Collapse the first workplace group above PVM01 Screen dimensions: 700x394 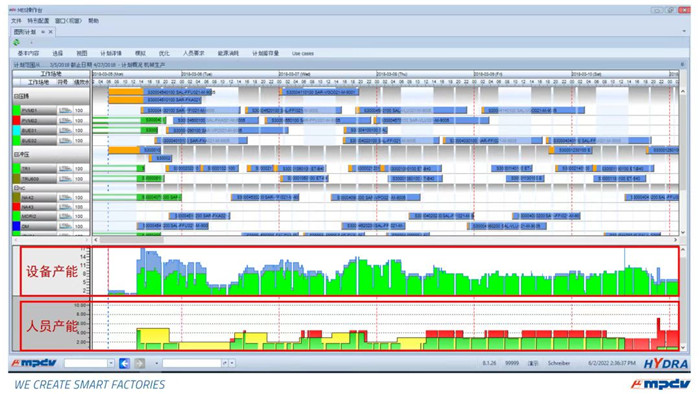pyautogui.click(x=16, y=96)
